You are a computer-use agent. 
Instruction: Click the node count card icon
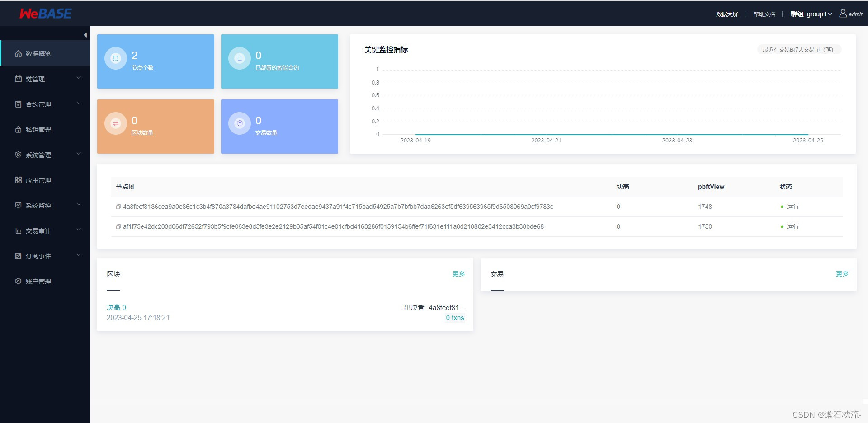pyautogui.click(x=116, y=58)
